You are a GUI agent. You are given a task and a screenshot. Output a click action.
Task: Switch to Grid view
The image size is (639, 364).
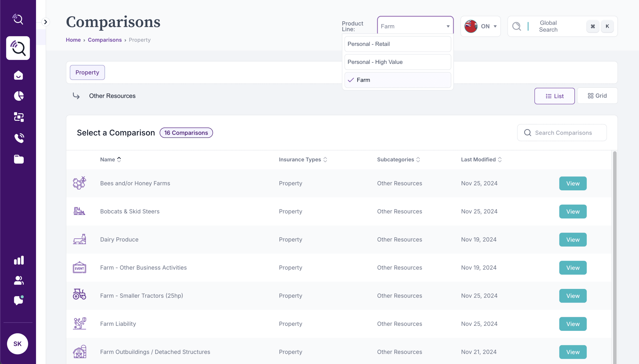click(x=597, y=96)
